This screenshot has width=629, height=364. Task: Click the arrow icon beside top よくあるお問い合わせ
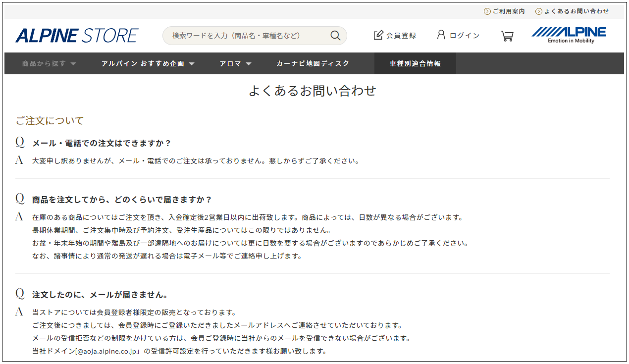[539, 11]
